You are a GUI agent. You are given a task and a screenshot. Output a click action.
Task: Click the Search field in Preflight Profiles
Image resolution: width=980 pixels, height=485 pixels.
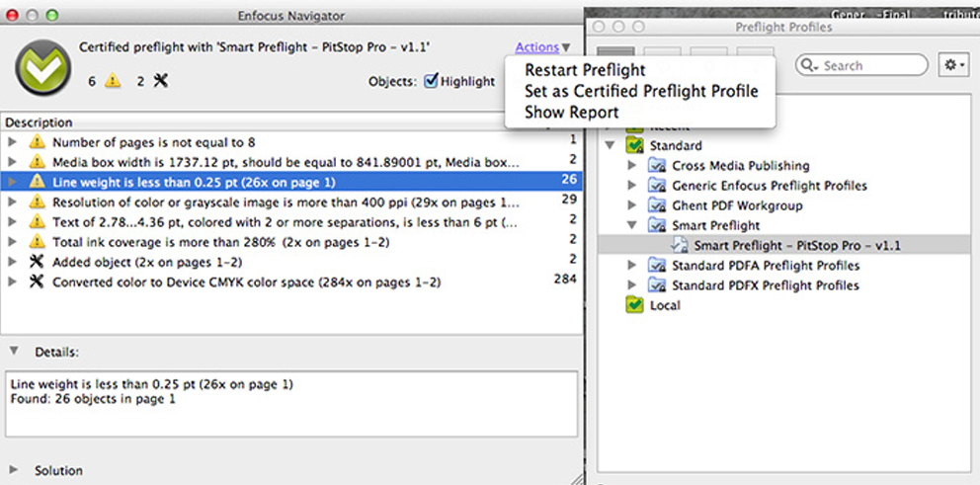869,65
